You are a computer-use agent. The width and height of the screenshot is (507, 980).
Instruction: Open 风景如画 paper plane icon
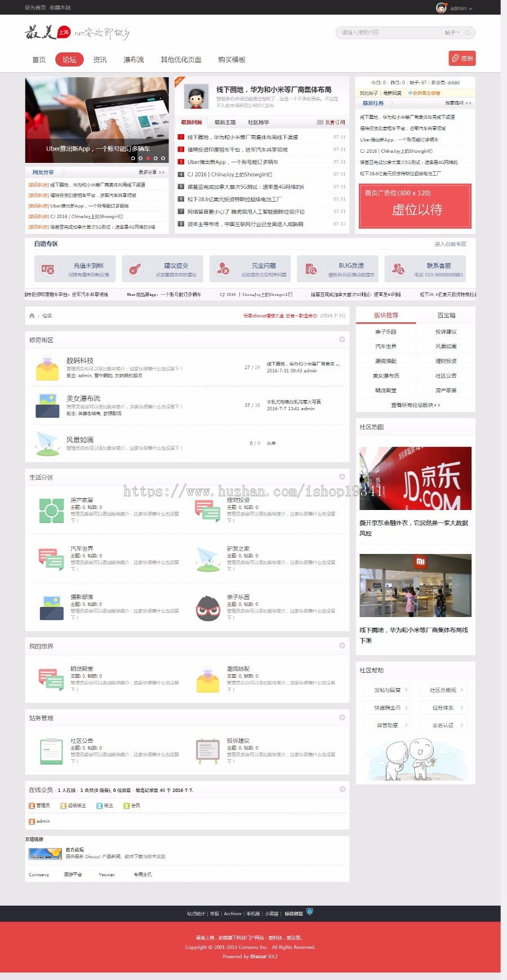(47, 444)
